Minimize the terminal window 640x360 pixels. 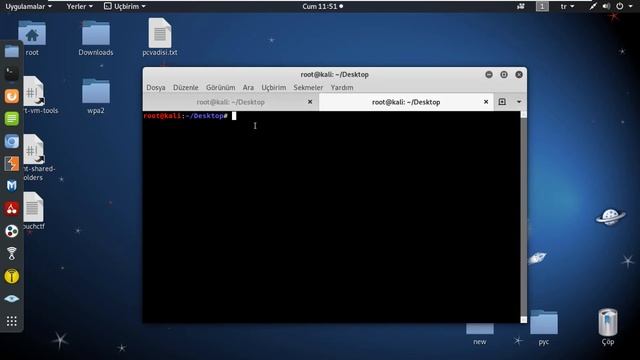pos(489,74)
